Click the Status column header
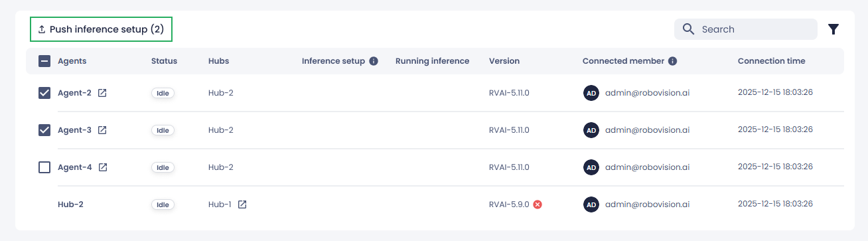This screenshot has width=868, height=241. (x=164, y=61)
